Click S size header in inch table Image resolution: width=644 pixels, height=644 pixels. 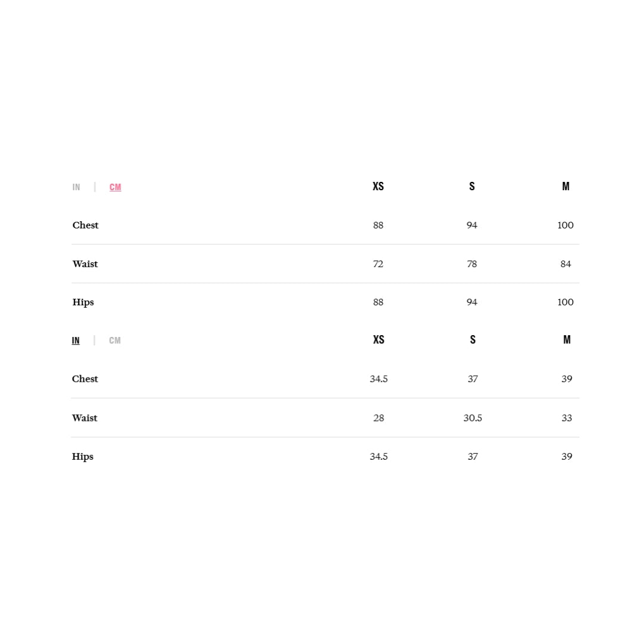coord(472,340)
